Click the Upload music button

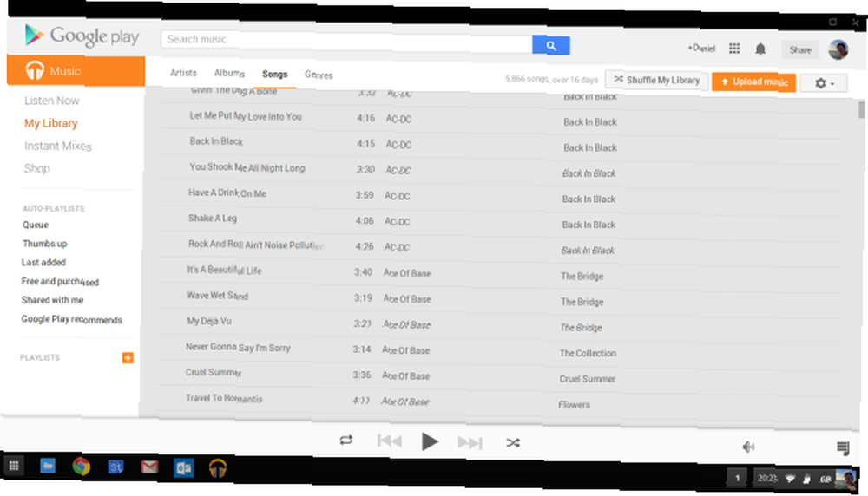tap(754, 82)
